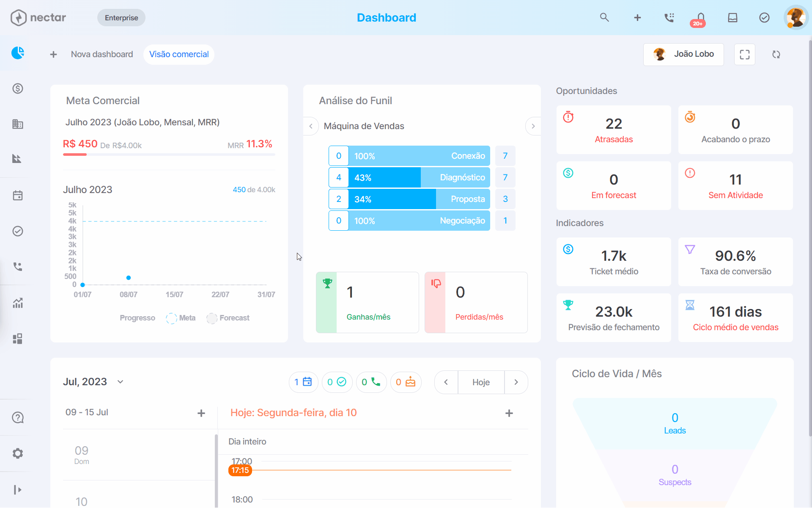
Task: Click the R$ 450 goal progress bar
Action: [169, 155]
